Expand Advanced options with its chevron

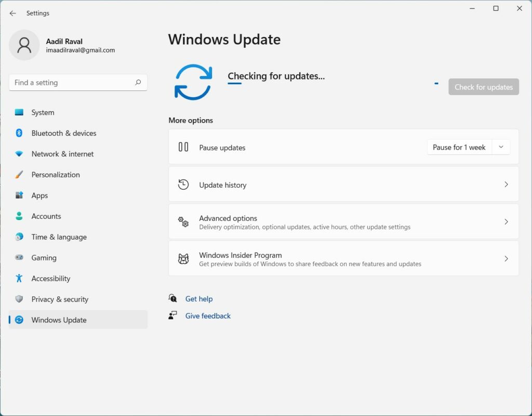(506, 222)
